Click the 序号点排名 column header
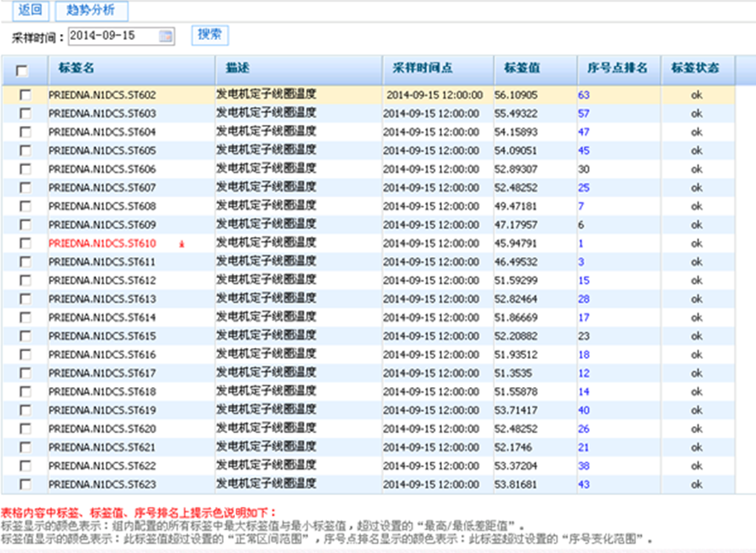This screenshot has height=553, width=756. pos(619,70)
